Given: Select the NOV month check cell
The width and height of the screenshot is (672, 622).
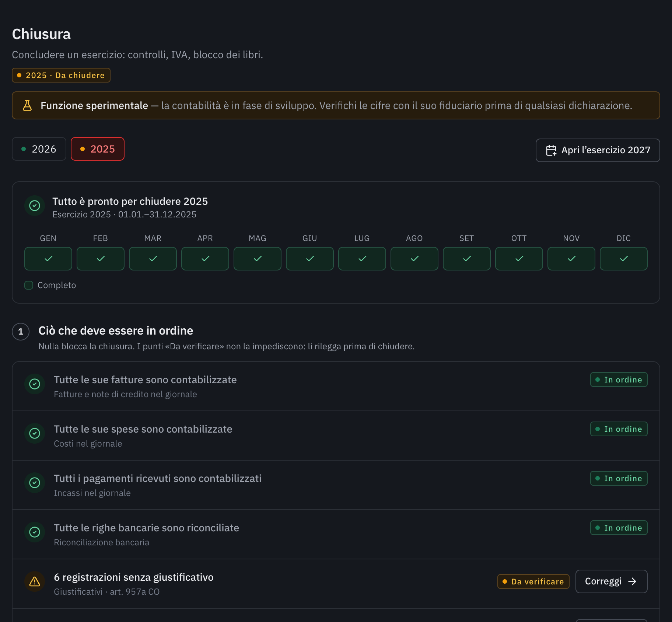Looking at the screenshot, I should tap(571, 259).
